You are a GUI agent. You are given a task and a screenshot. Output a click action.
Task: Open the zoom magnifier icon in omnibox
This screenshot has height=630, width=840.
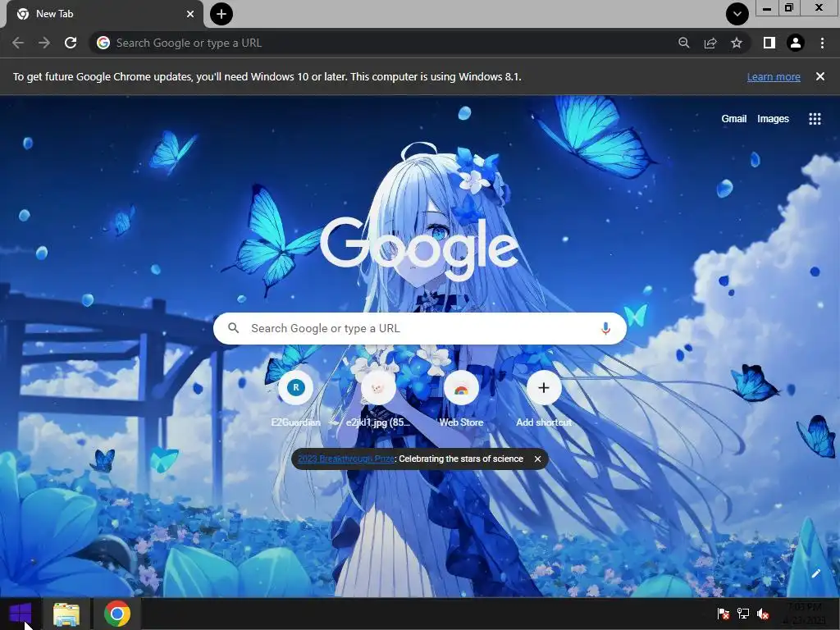pos(683,43)
